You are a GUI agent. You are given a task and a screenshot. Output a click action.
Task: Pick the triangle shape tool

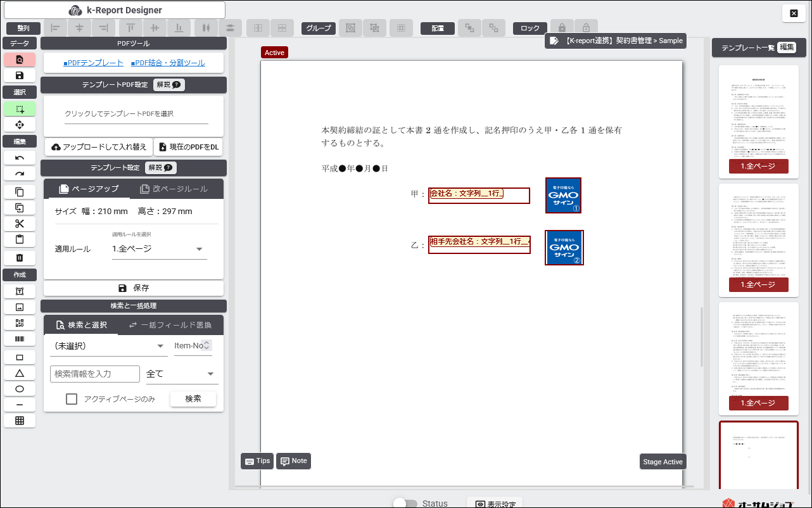(20, 373)
